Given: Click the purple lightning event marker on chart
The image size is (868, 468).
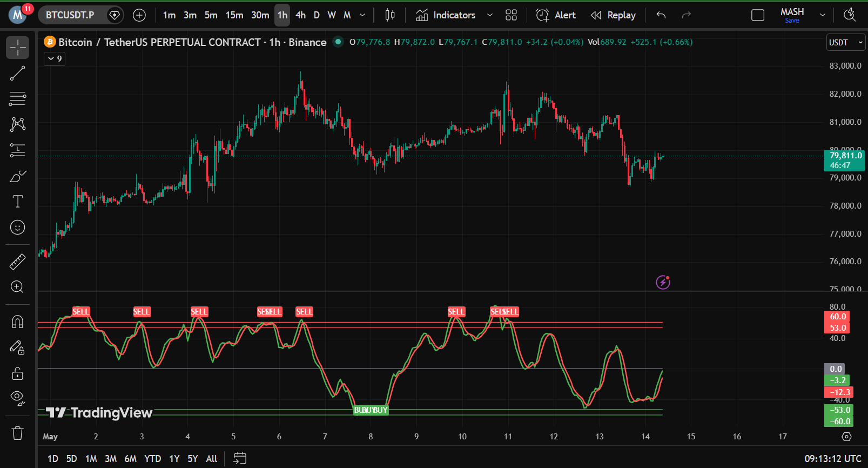Looking at the screenshot, I should [663, 282].
